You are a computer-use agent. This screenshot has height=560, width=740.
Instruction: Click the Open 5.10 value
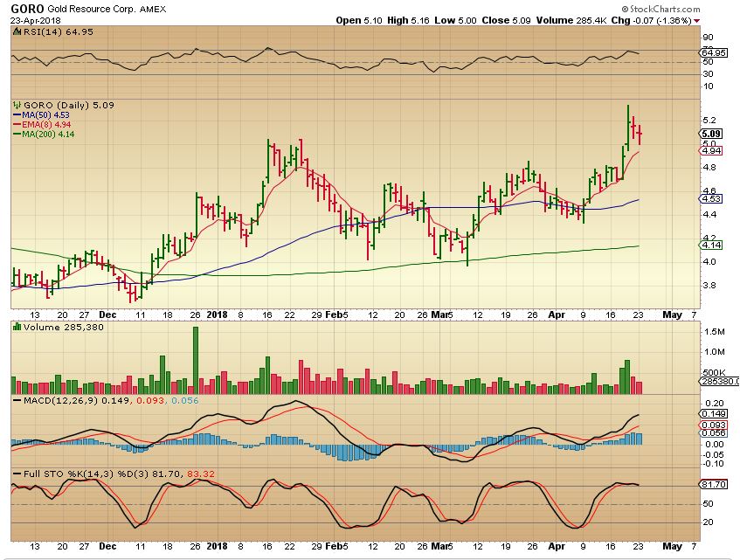359,21
